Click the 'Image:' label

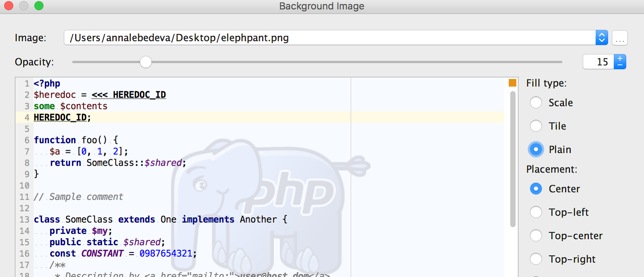point(31,38)
